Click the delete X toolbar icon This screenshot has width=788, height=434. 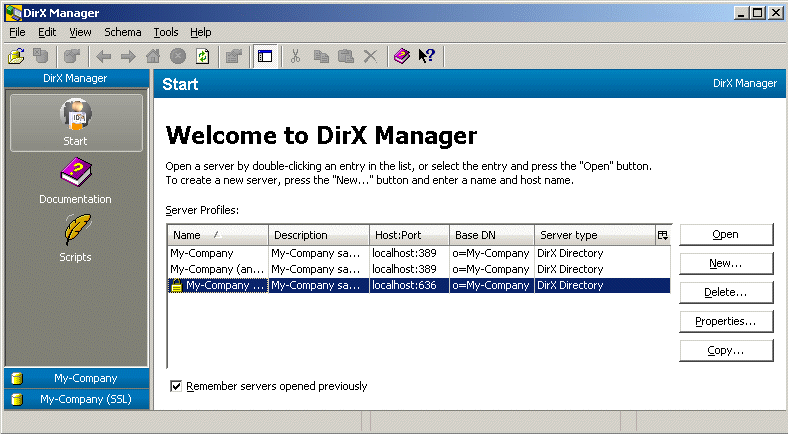tap(370, 56)
